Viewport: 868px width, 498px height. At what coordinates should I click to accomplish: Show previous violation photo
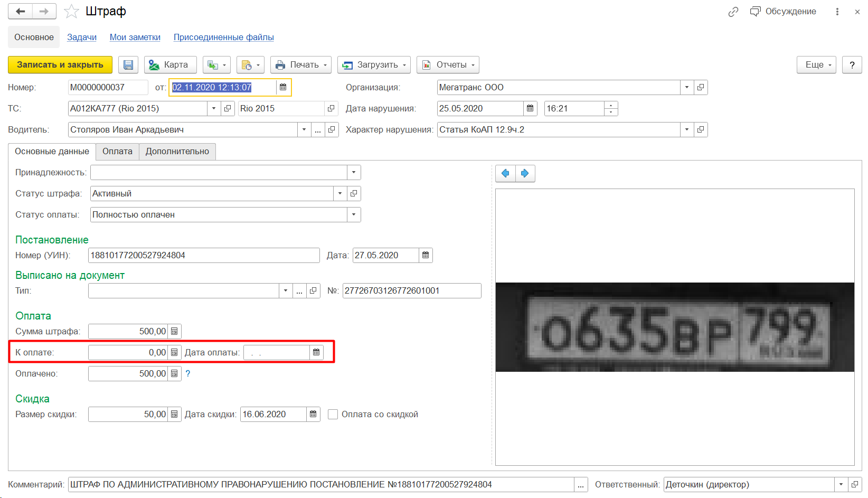pyautogui.click(x=505, y=174)
